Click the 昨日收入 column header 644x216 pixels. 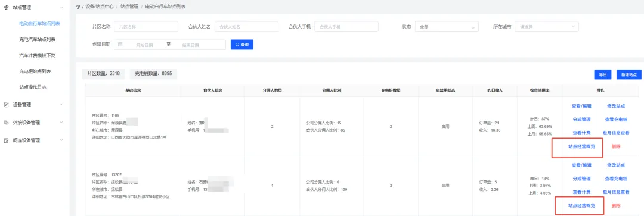pos(495,90)
